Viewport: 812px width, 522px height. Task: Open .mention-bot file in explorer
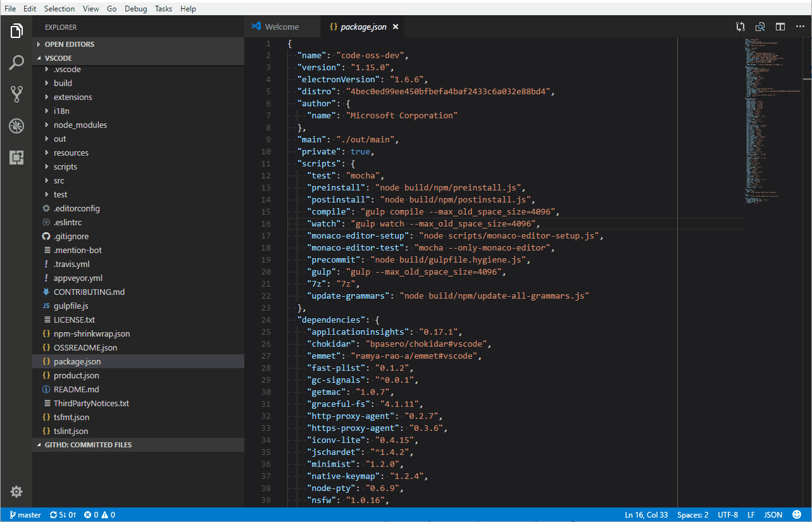click(138, 250)
